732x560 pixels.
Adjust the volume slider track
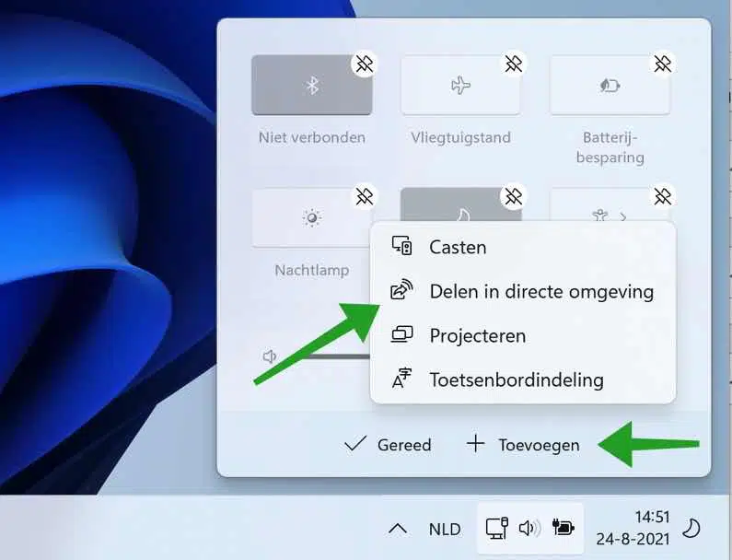pos(334,356)
